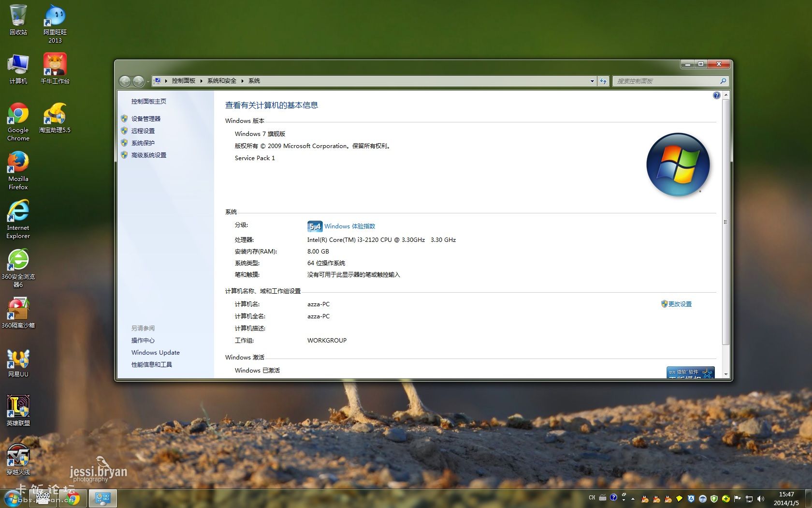The width and height of the screenshot is (812, 508).
Task: Open the taskbar clock showing 15:47
Action: click(x=786, y=498)
